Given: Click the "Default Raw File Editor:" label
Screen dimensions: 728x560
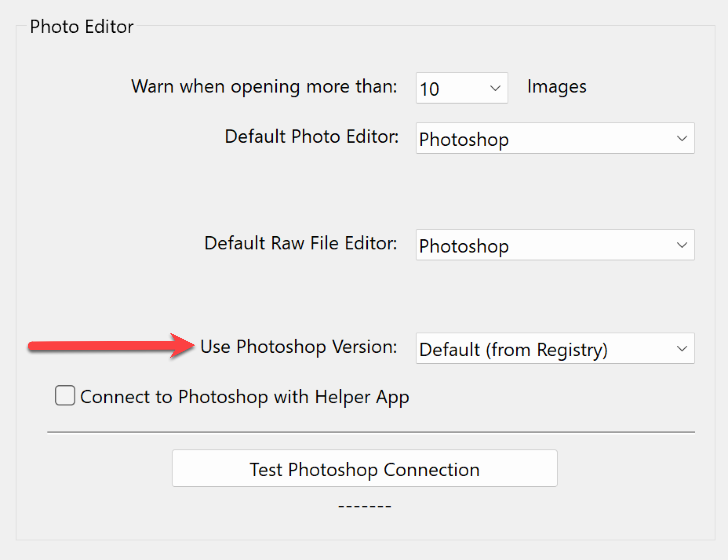Looking at the screenshot, I should point(300,243).
